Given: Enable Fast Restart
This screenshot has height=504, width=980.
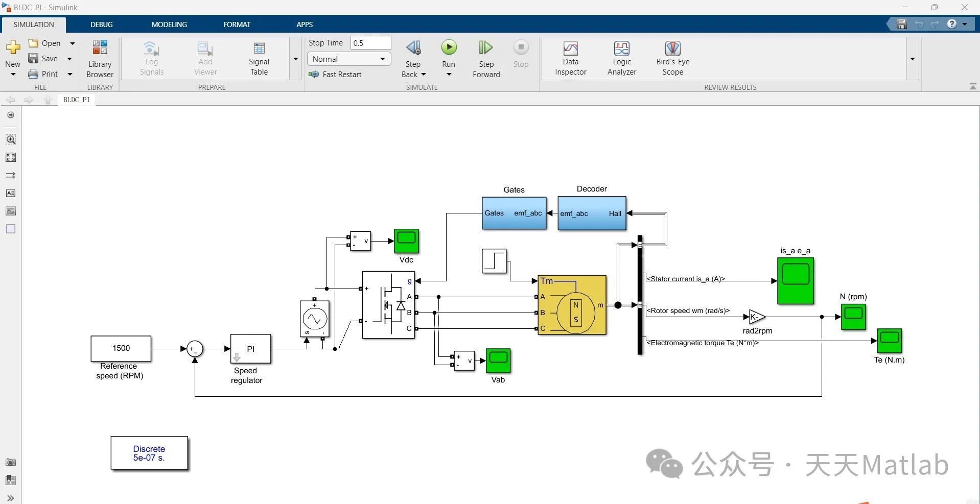Looking at the screenshot, I should (336, 74).
